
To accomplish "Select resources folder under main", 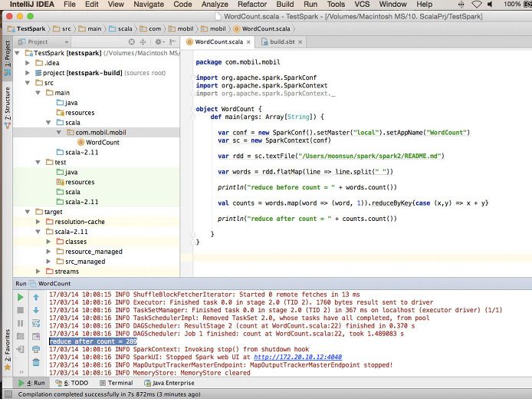I will (76, 112).
